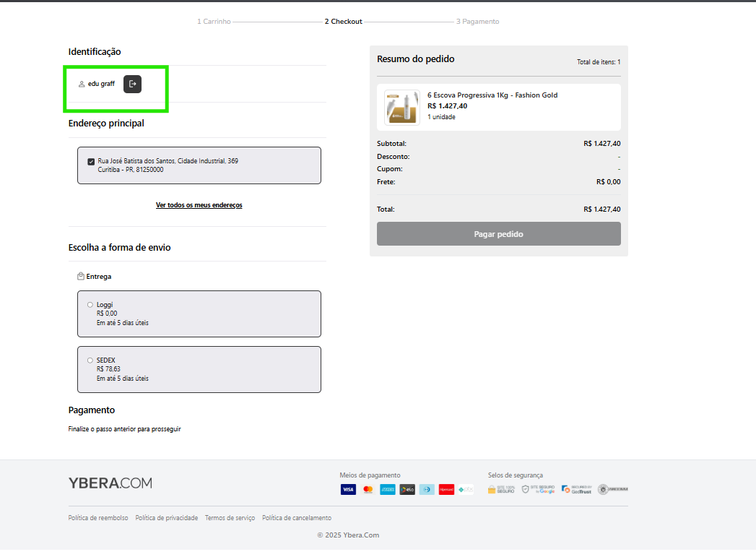Click the Loggi price R$ 0,00
Image resolution: width=756 pixels, height=557 pixels.
[x=107, y=314]
